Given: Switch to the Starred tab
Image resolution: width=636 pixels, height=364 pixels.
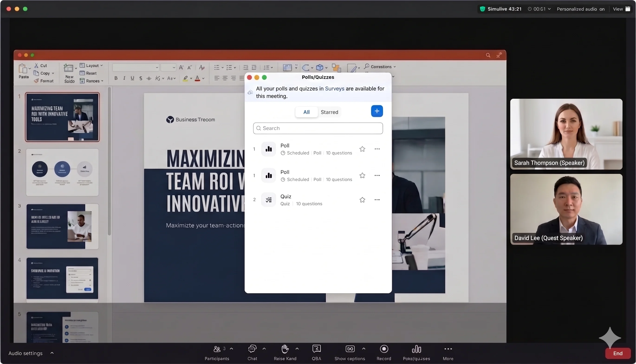Looking at the screenshot, I should pyautogui.click(x=329, y=112).
